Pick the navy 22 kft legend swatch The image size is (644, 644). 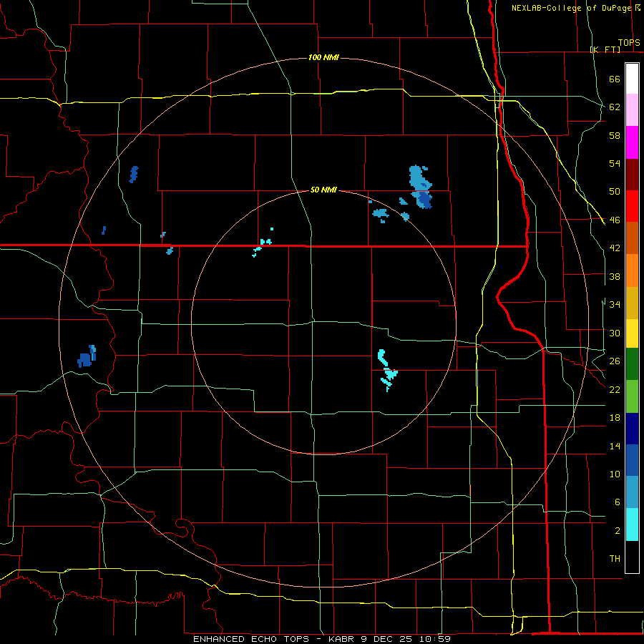click(632, 429)
